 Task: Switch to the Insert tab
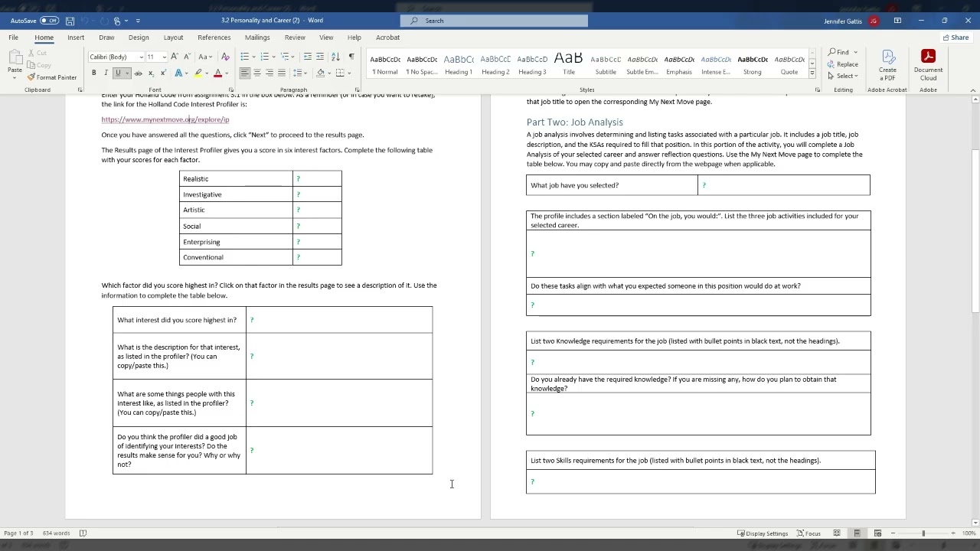(x=76, y=37)
